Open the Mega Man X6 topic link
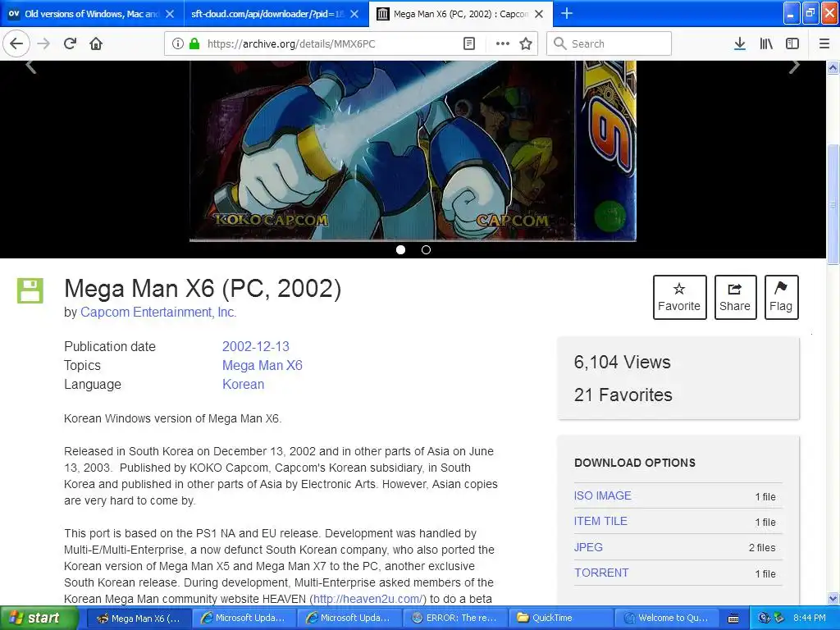 pyautogui.click(x=262, y=365)
